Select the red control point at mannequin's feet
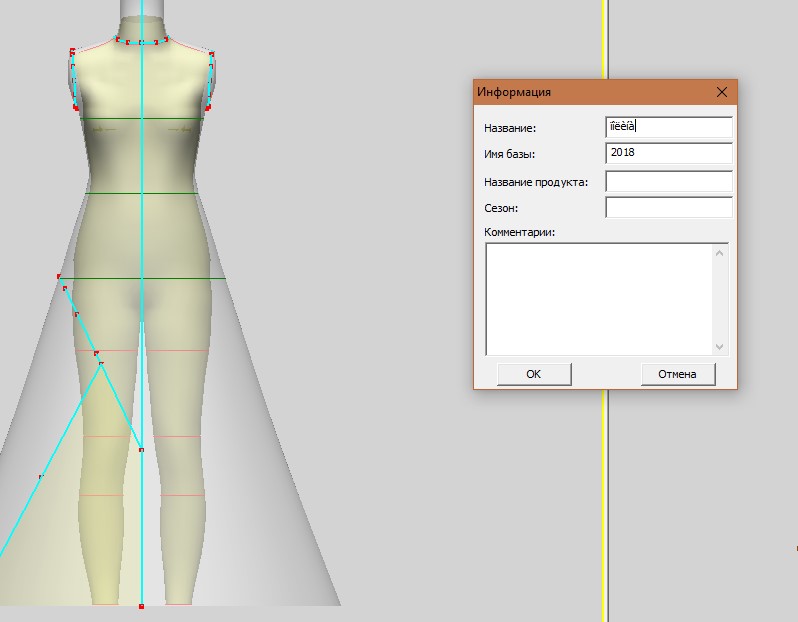This screenshot has width=798, height=622. (x=141, y=606)
